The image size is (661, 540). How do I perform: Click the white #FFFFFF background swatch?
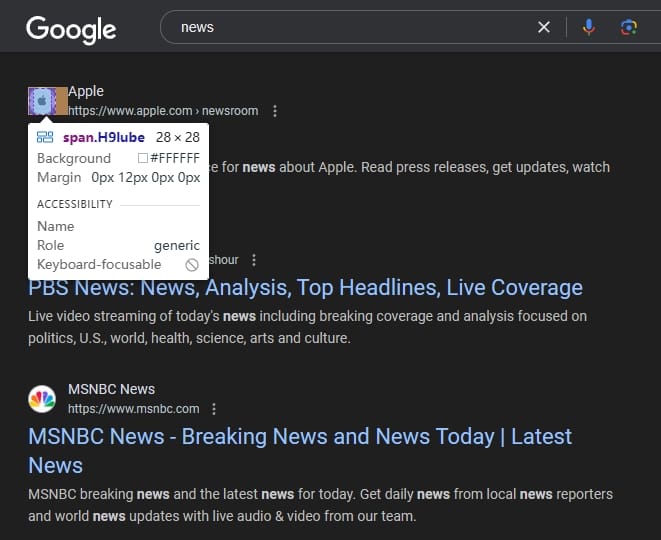(x=142, y=158)
